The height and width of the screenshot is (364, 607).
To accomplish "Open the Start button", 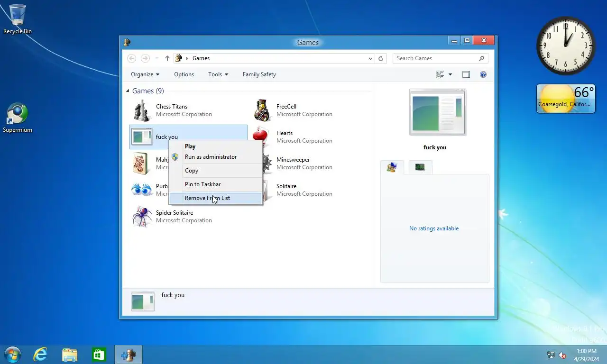I will click(x=12, y=355).
